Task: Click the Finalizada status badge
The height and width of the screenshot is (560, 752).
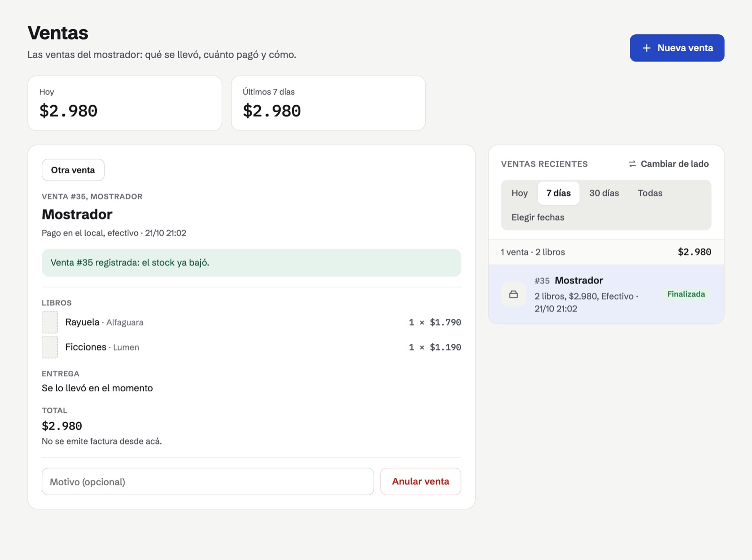Action: [686, 294]
